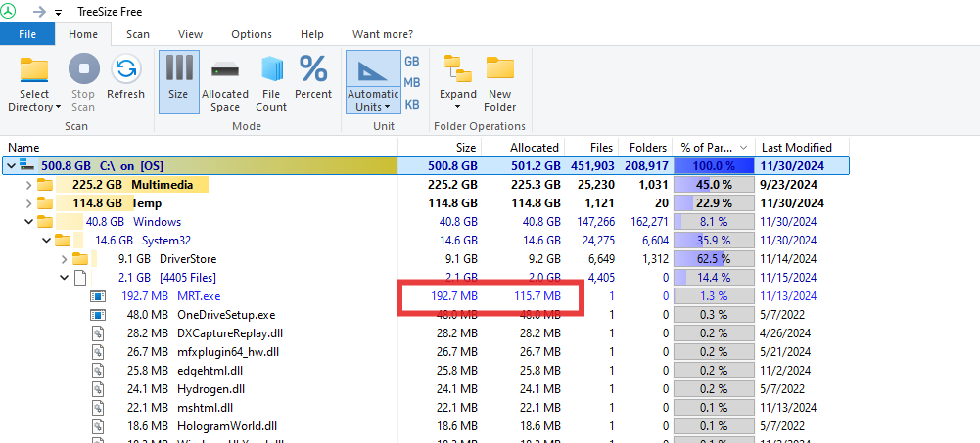Switch to Size mode
This screenshot has height=443, width=980.
(178, 82)
